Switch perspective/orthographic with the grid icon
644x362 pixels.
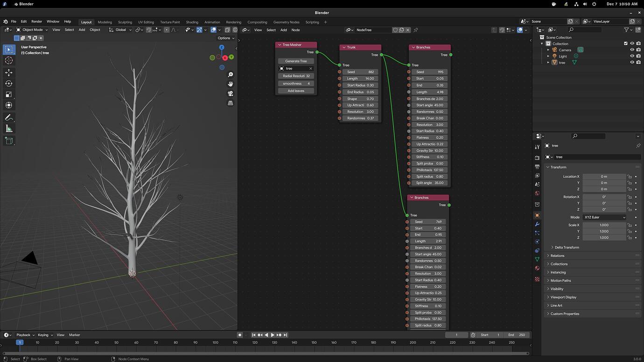pyautogui.click(x=230, y=103)
